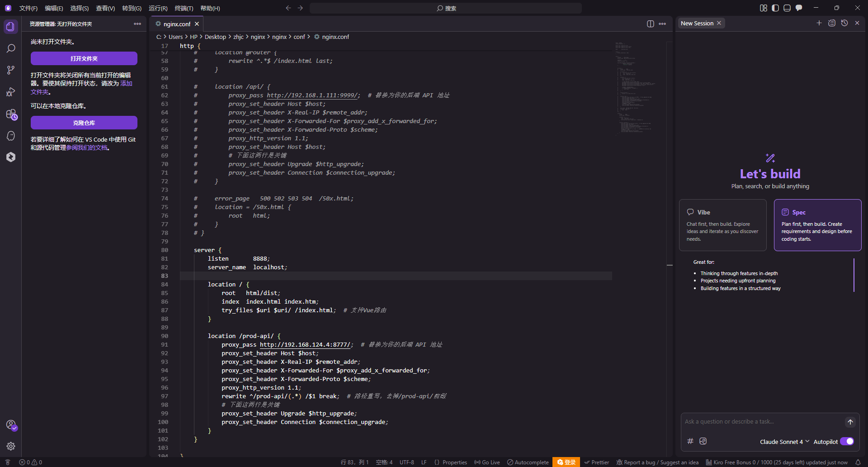Open chat session history icon
The width and height of the screenshot is (868, 467).
coord(844,23)
